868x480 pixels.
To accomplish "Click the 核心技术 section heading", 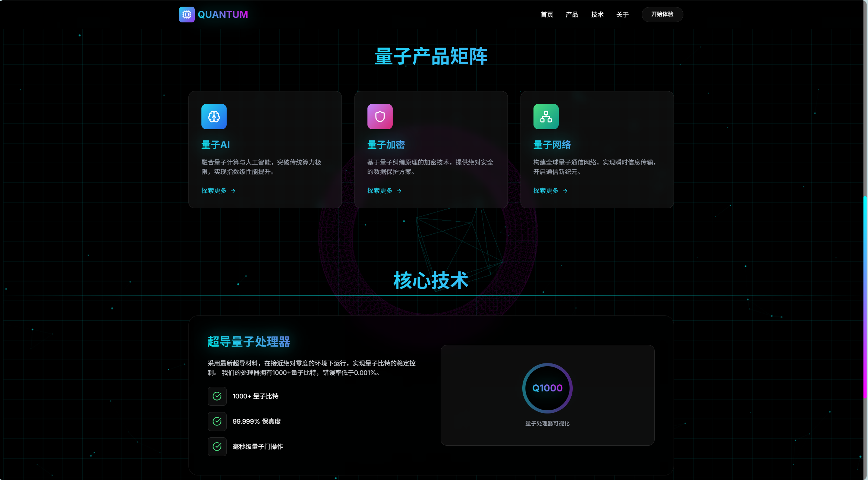I will click(x=431, y=280).
